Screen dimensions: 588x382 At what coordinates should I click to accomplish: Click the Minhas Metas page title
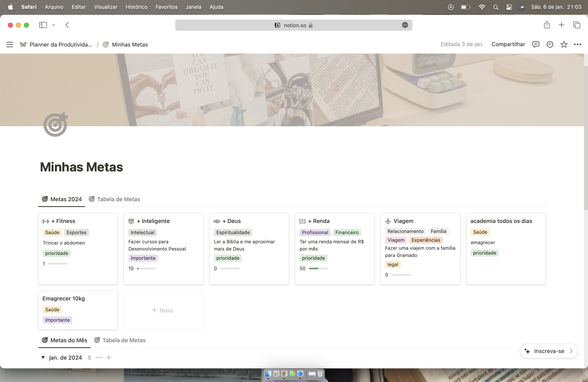[x=81, y=167]
